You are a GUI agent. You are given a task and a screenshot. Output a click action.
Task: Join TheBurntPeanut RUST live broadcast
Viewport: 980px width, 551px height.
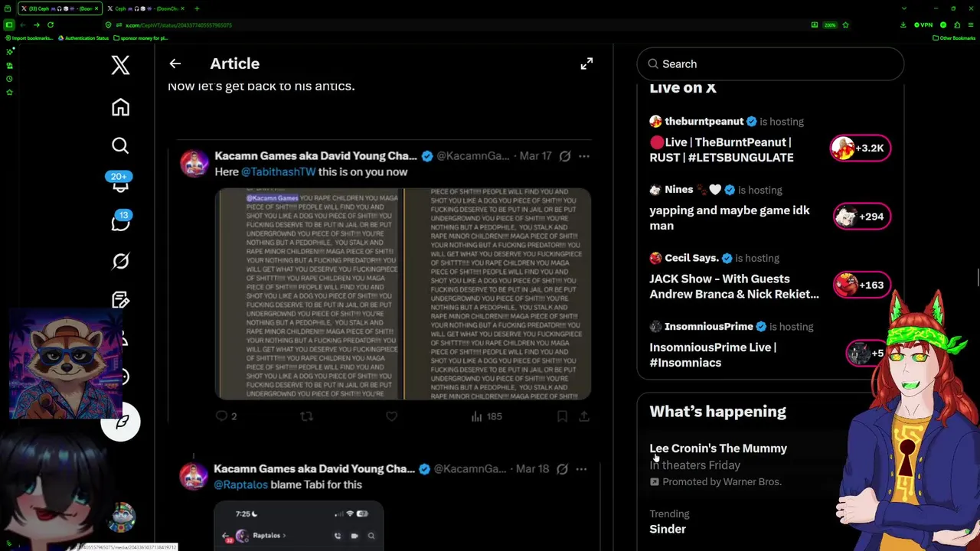(721, 150)
